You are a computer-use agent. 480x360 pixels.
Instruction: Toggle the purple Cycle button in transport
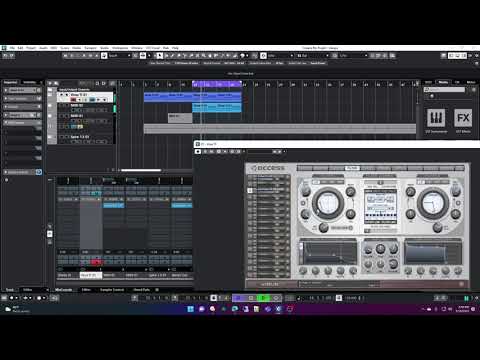coord(239,298)
